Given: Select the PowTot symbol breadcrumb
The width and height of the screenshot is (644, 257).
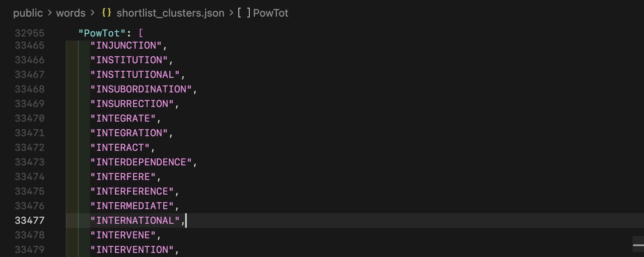Looking at the screenshot, I should (270, 13).
